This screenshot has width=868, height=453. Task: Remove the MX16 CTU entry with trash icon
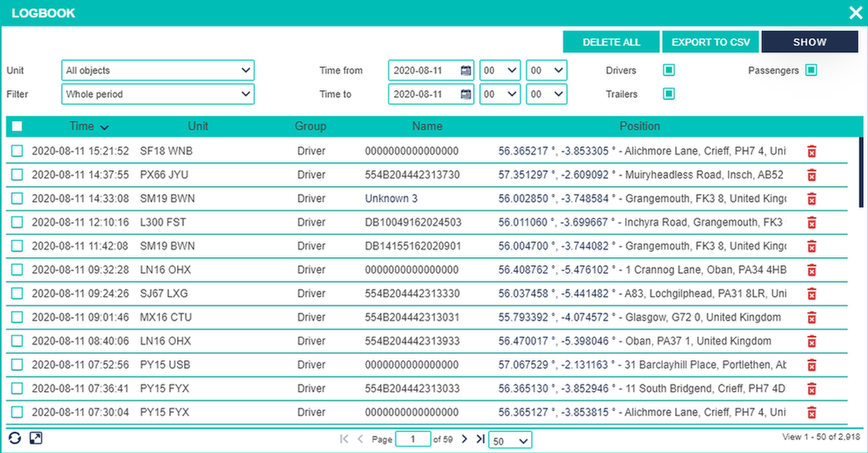[812, 317]
